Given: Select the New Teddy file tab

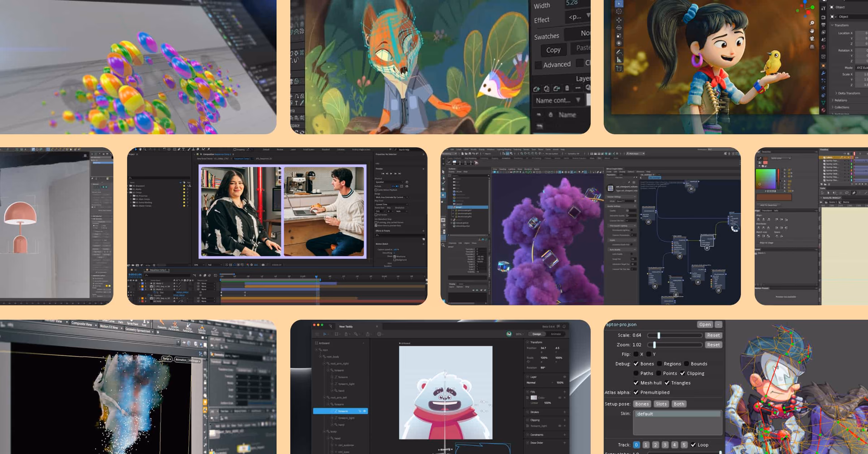Looking at the screenshot, I should [346, 326].
